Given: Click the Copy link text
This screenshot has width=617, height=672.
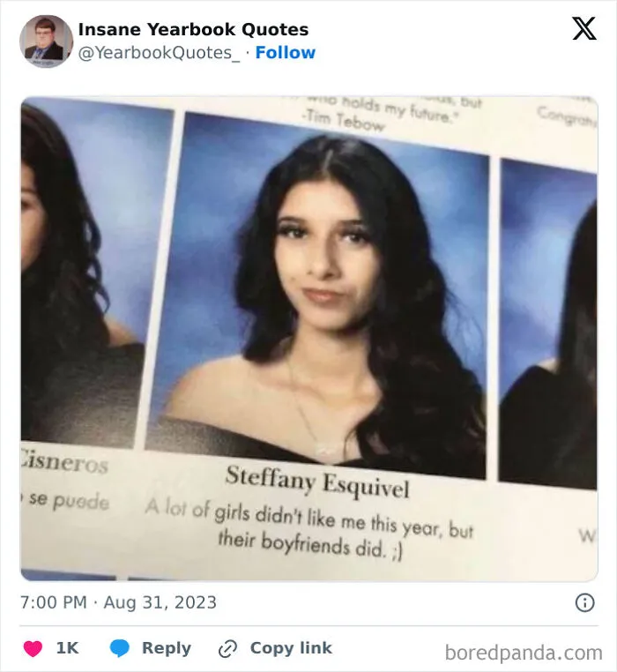Looking at the screenshot, I should [x=291, y=648].
